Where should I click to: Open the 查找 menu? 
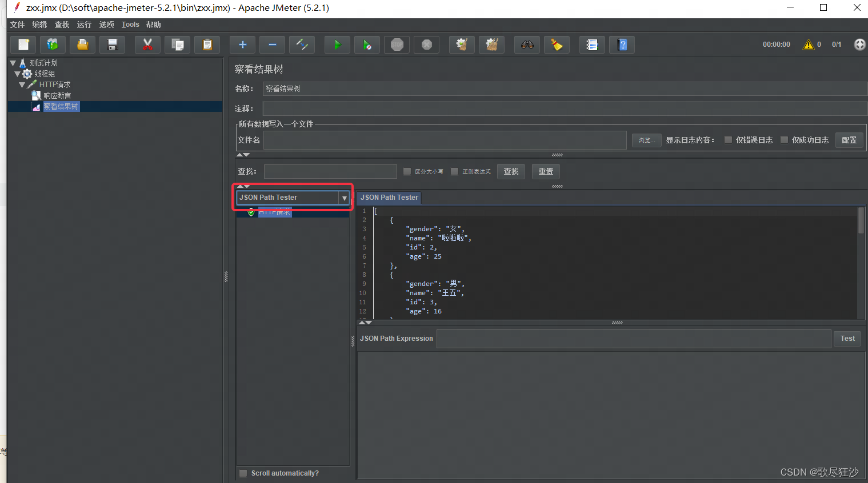point(62,25)
